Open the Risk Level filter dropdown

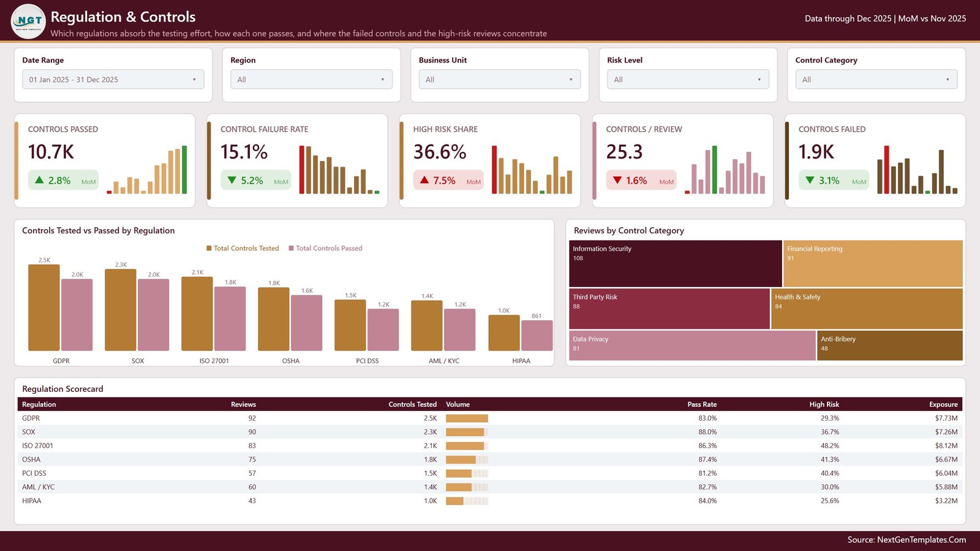[x=688, y=80]
